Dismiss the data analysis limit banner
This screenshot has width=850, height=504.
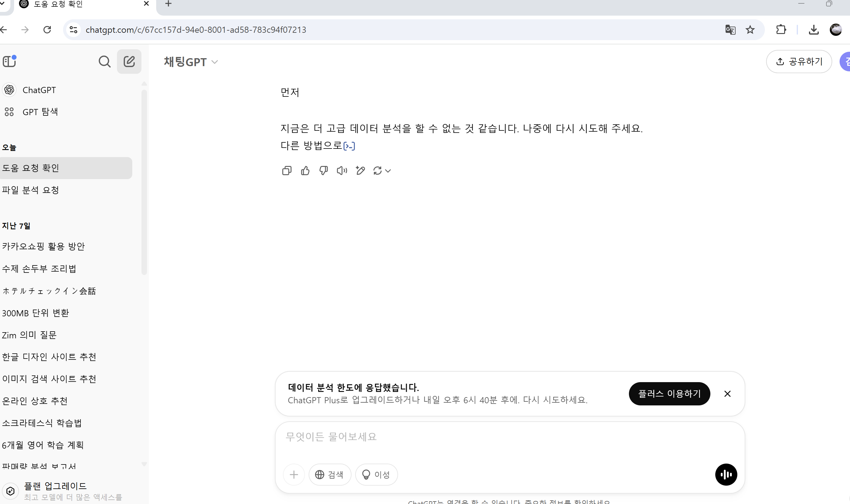(727, 394)
